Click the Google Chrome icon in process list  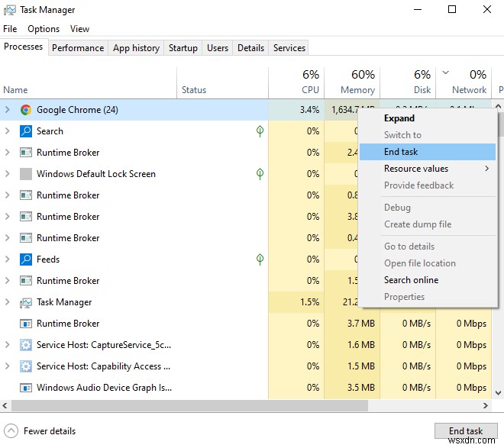click(x=26, y=110)
